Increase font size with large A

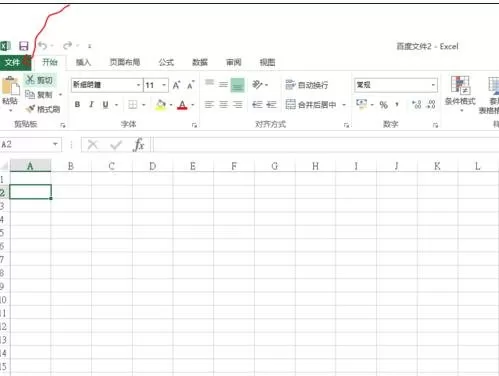coord(176,85)
